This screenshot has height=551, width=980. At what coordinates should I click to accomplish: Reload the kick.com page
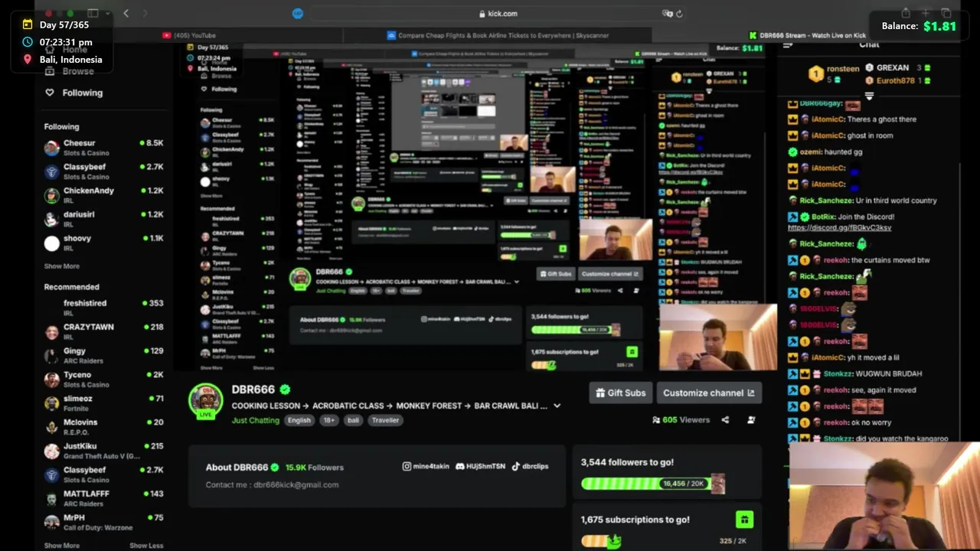[x=679, y=14]
